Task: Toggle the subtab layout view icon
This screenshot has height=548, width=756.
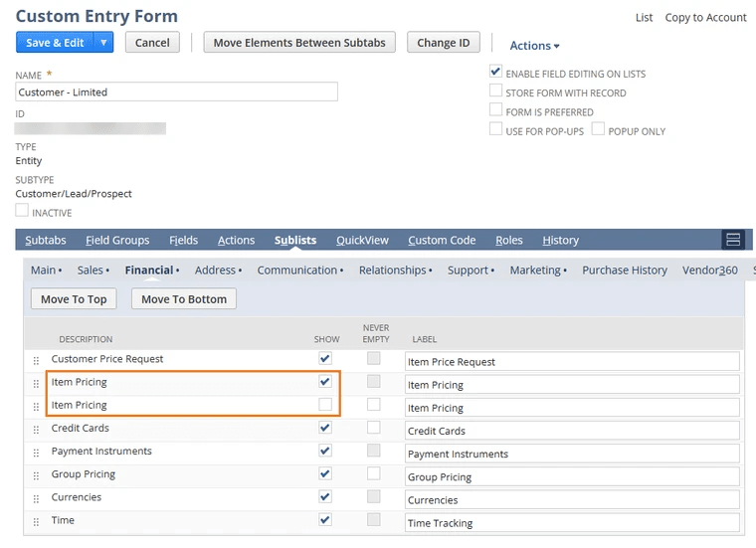Action: tap(733, 240)
